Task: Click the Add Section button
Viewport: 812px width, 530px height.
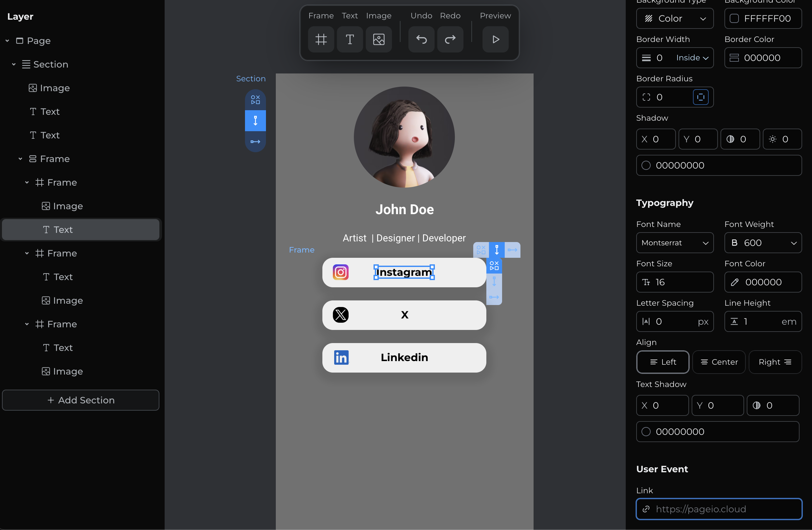Action: point(81,400)
